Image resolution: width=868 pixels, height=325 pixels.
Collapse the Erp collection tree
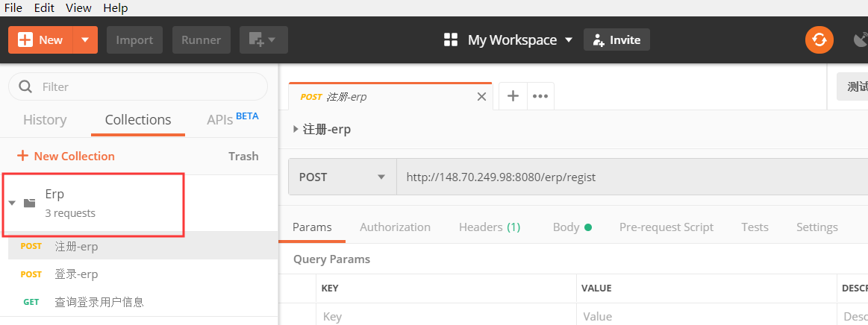point(12,203)
